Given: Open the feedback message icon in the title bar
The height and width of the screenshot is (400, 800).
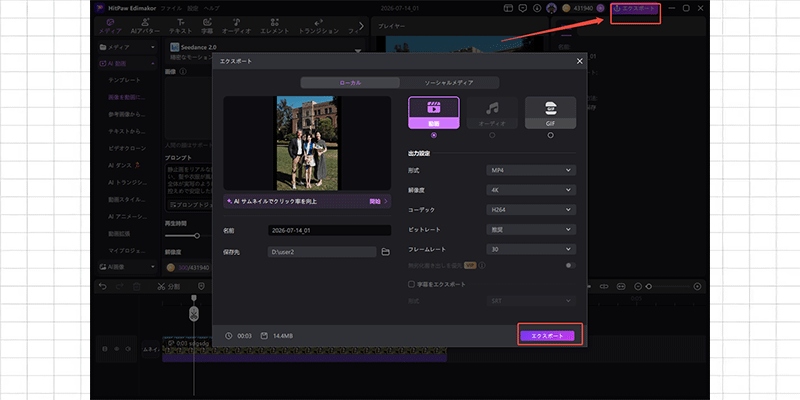Looking at the screenshot, I should point(522,8).
